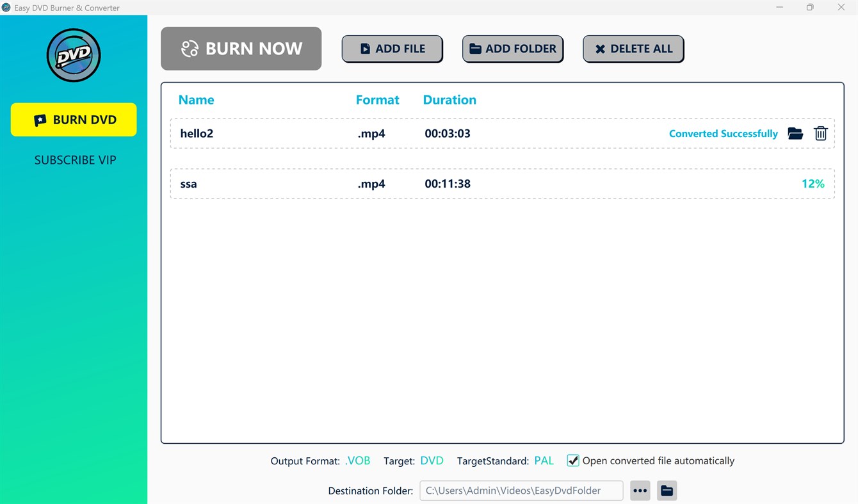Open SUBSCRIBE VIP from the sidebar
858x504 pixels.
[75, 160]
